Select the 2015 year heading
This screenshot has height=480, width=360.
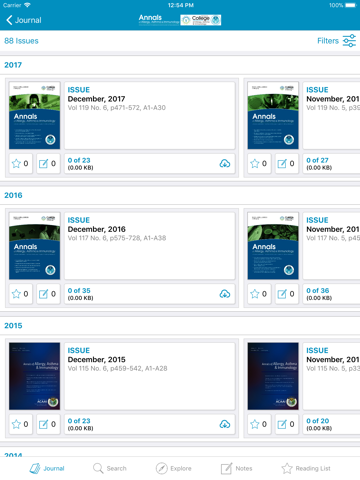(13, 326)
